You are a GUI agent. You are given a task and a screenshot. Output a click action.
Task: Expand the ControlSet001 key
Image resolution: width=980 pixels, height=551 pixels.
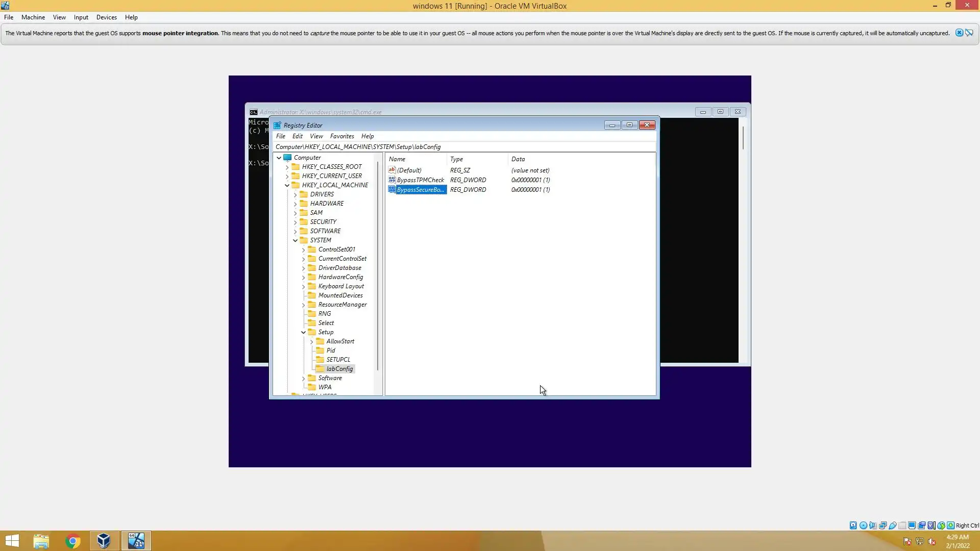click(303, 249)
